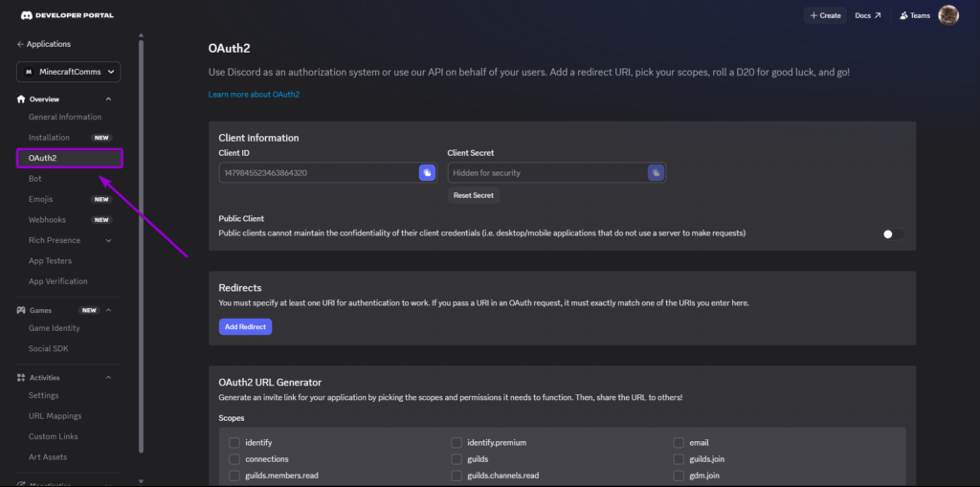Open the Teams page

tap(915, 15)
